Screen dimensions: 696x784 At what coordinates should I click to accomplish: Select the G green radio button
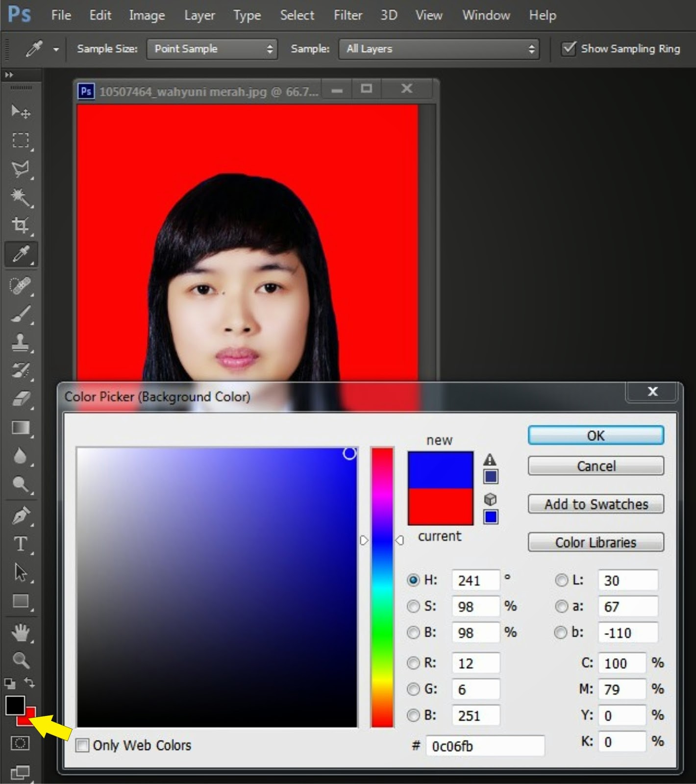coord(413,689)
